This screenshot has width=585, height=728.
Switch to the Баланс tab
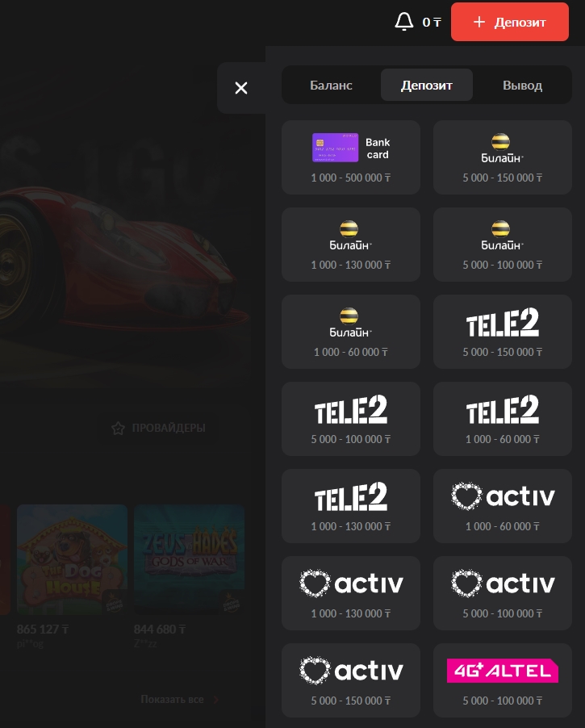pos(331,86)
